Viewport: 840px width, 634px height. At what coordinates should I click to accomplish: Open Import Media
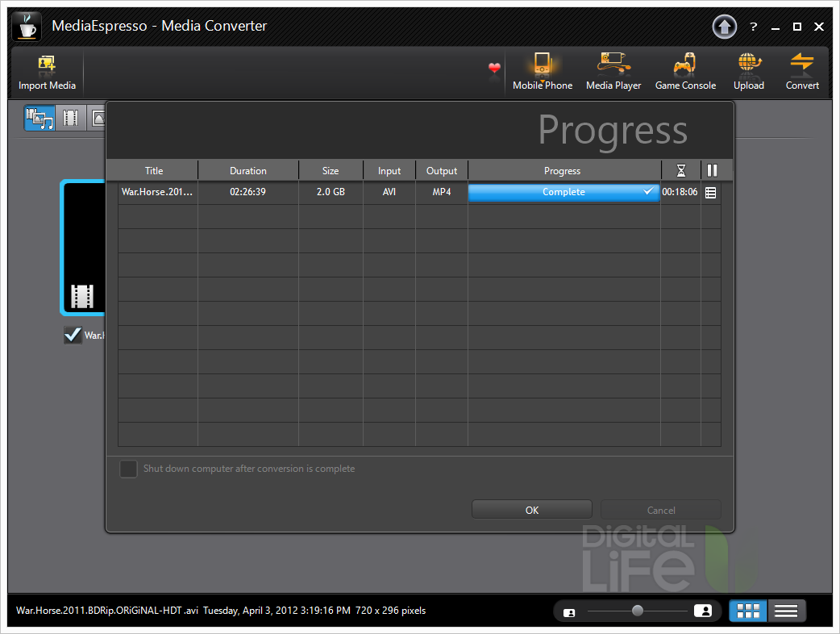click(x=47, y=73)
